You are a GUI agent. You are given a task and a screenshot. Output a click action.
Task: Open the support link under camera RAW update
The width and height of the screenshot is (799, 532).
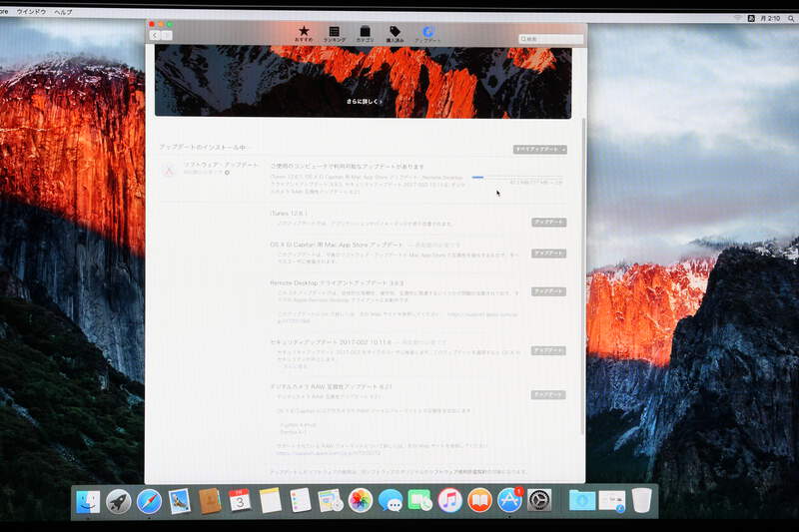point(329,452)
